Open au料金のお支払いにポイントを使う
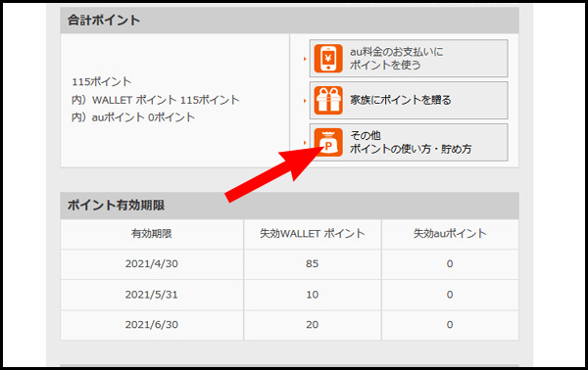 409,58
